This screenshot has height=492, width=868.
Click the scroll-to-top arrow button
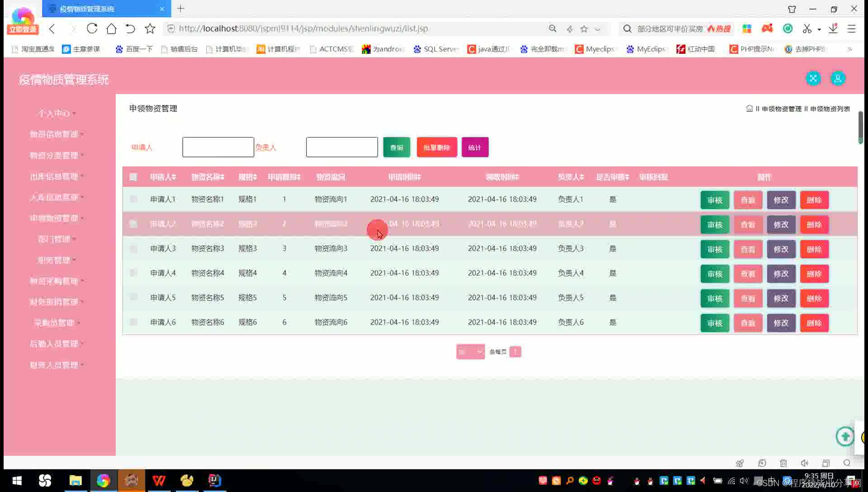click(x=844, y=436)
